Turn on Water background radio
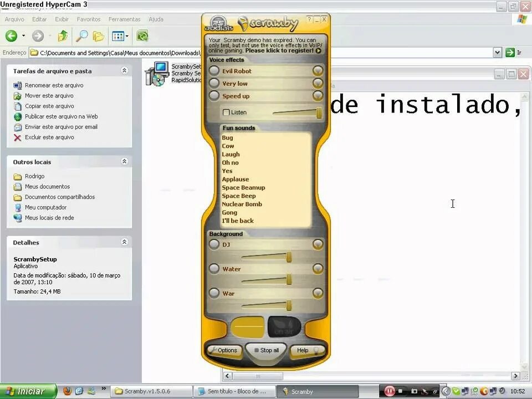This screenshot has height=399, width=532. [x=214, y=269]
